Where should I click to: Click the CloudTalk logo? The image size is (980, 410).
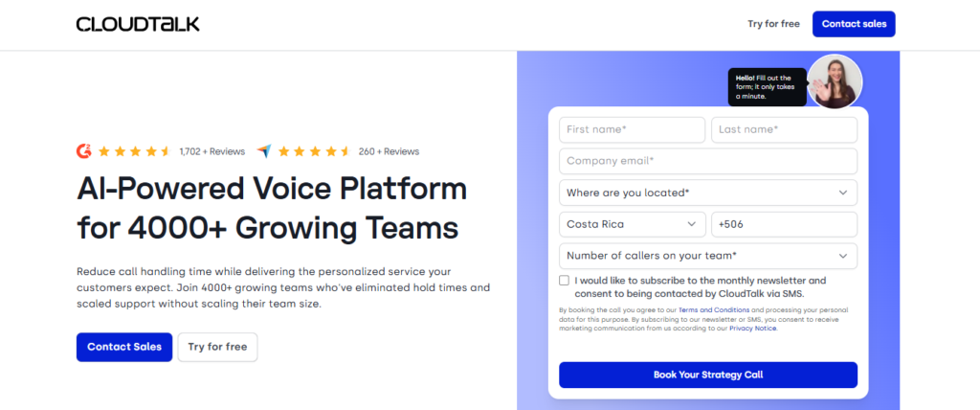pos(138,24)
